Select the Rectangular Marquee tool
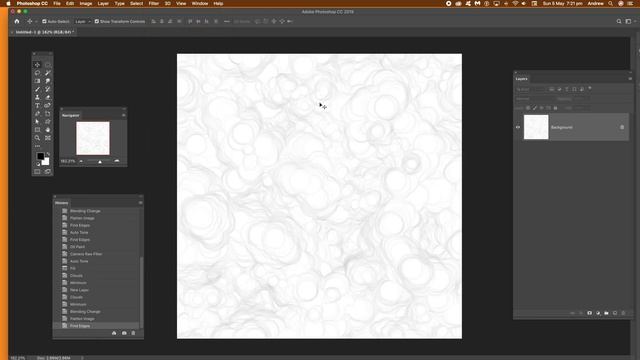This screenshot has height=360, width=640. (x=48, y=65)
